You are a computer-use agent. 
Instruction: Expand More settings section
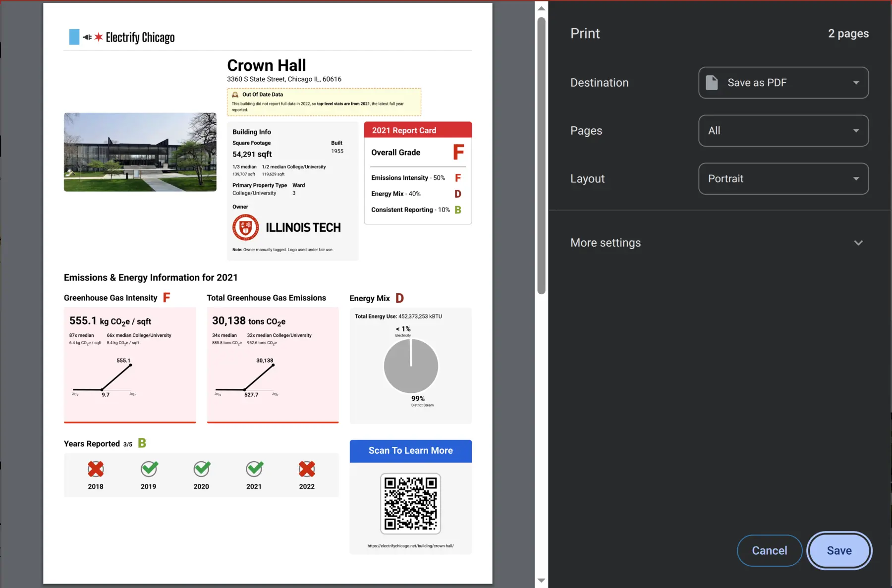click(x=719, y=243)
